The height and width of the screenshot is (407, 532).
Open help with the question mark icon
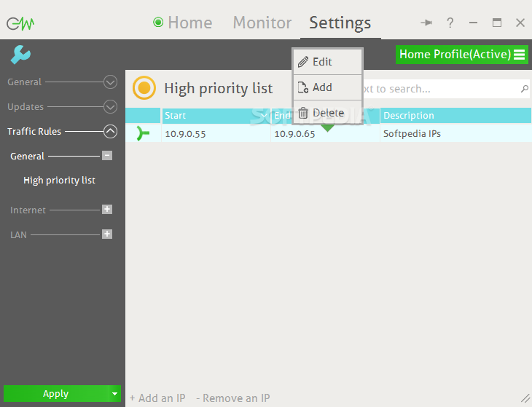(x=450, y=23)
